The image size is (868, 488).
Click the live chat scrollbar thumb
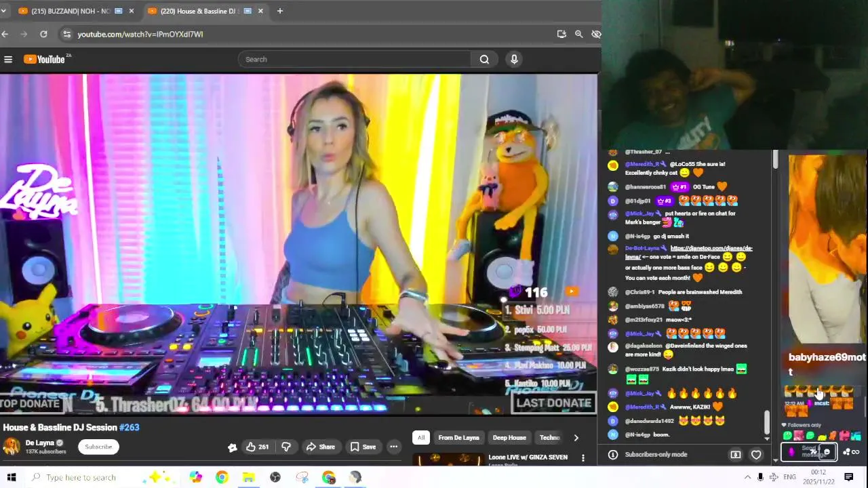(766, 422)
